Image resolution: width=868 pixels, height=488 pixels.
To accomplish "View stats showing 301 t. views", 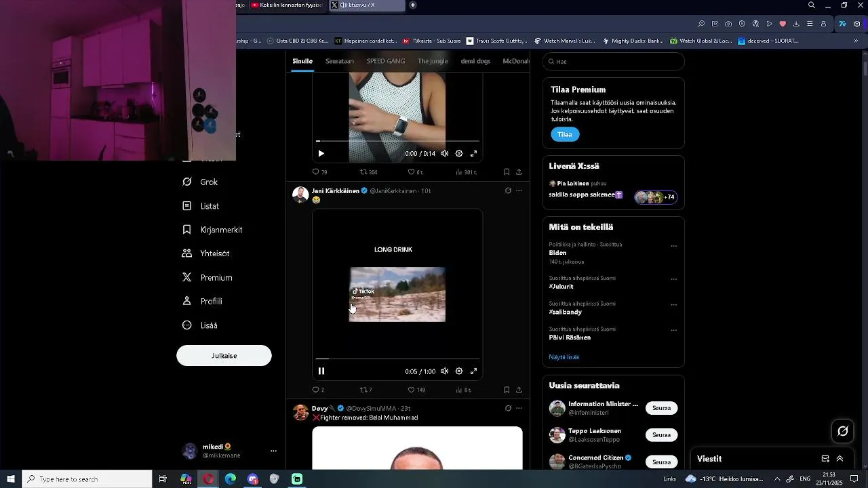I will (x=467, y=172).
